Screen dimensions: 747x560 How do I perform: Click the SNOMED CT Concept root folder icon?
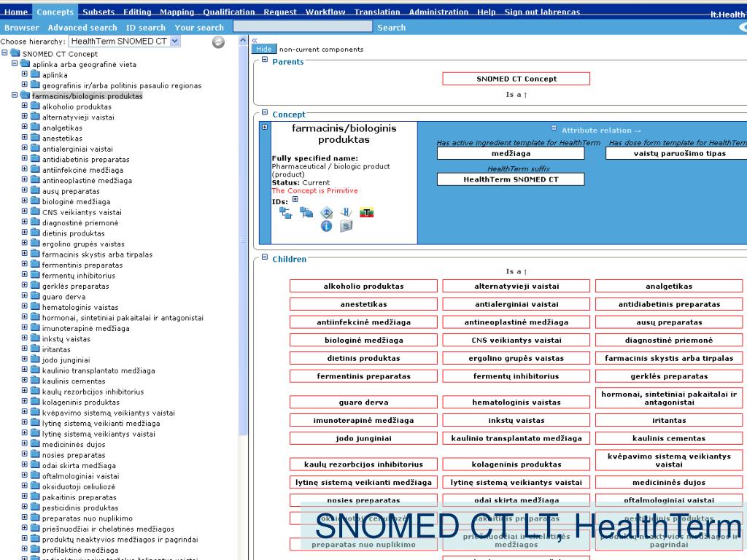(15, 53)
